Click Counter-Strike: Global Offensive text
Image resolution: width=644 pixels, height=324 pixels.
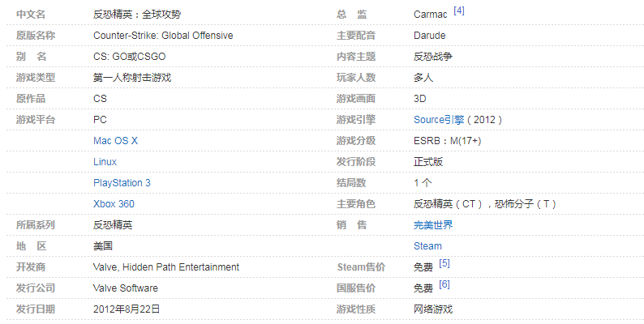(x=163, y=36)
